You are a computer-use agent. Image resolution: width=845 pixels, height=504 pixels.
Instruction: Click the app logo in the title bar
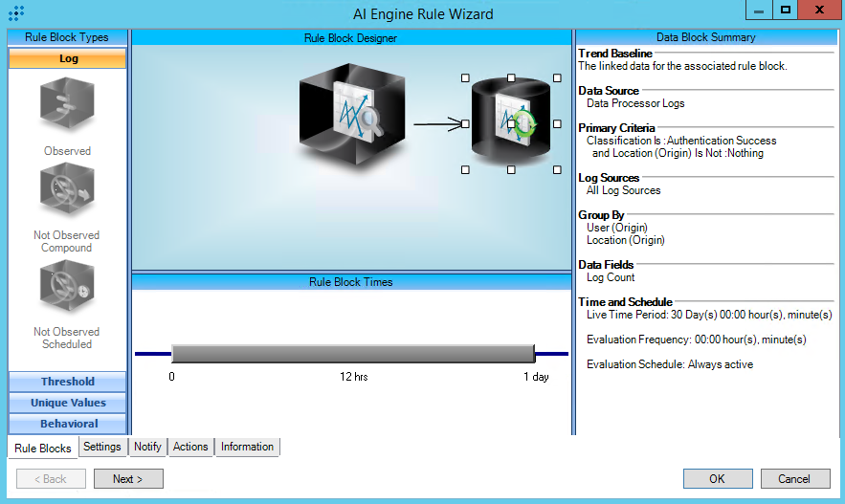[x=16, y=13]
